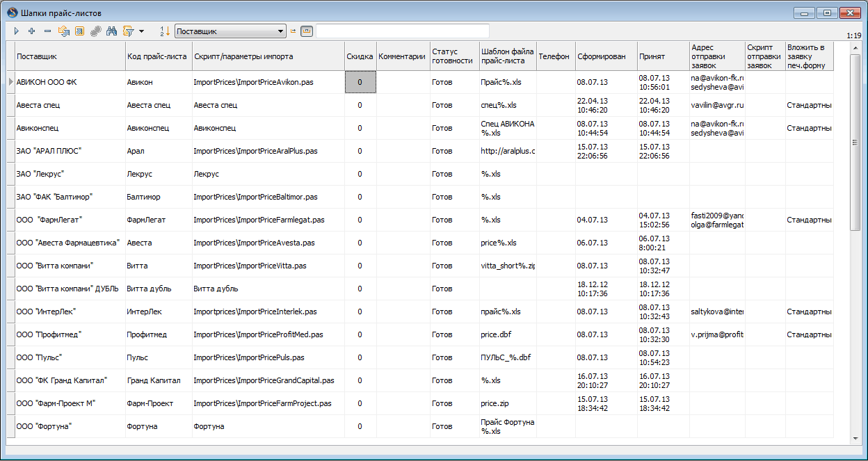This screenshot has width=868, height=461.
Task: Select ООО "ФК Гранд Капитал" row
Action: tap(70, 380)
